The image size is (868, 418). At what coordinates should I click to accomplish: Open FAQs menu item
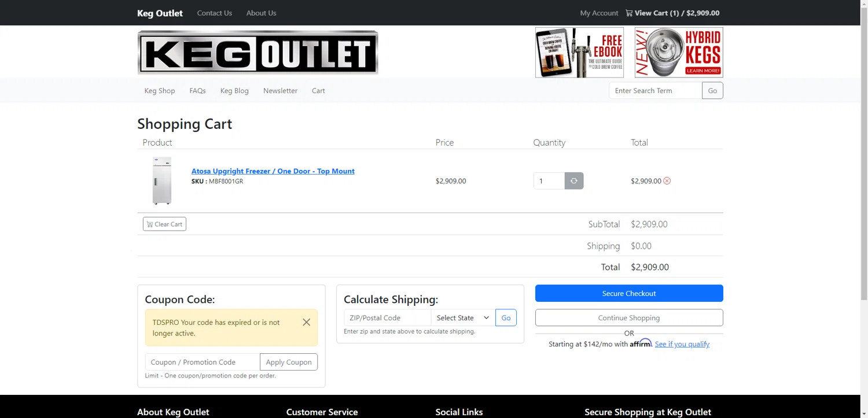[x=197, y=91]
